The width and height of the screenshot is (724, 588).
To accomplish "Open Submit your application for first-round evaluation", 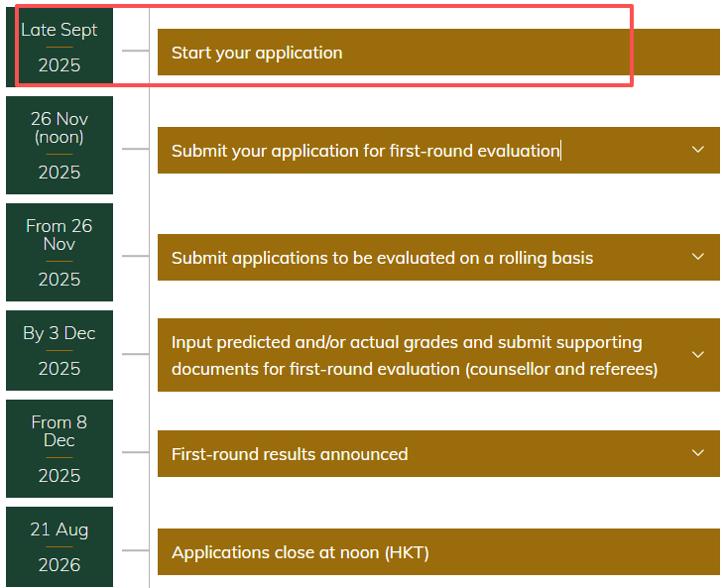I will (x=438, y=150).
